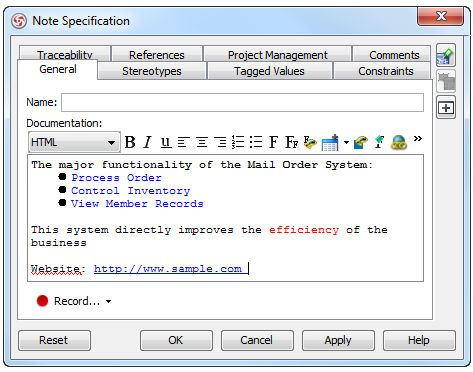Start voice recording with red Record button
473x372 pixels.
coord(68,301)
